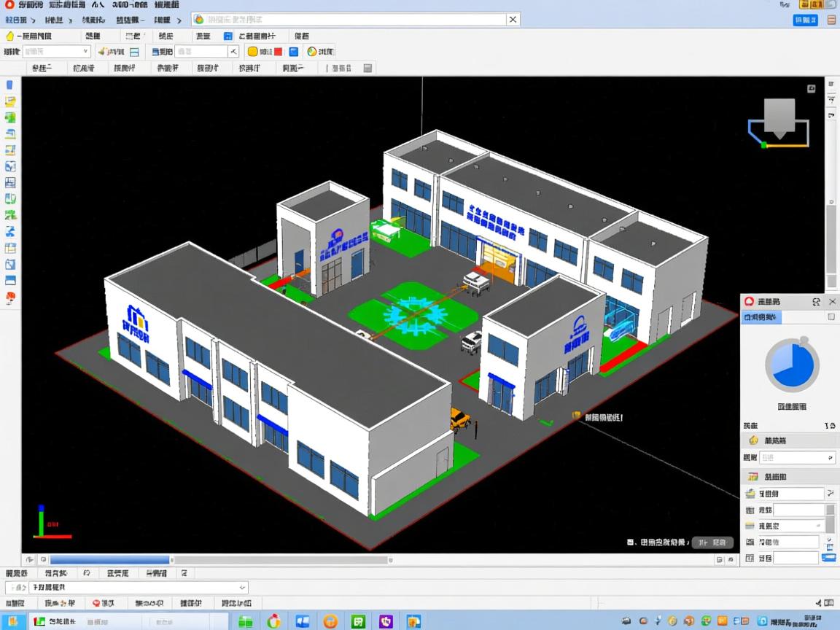Toggle the small checkbox at right panel bottom
The height and width of the screenshot is (630, 840).
coord(828,540)
